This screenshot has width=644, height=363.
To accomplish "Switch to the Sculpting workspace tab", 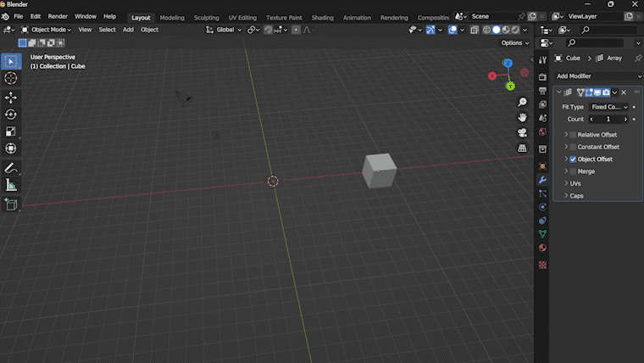I will tap(206, 18).
